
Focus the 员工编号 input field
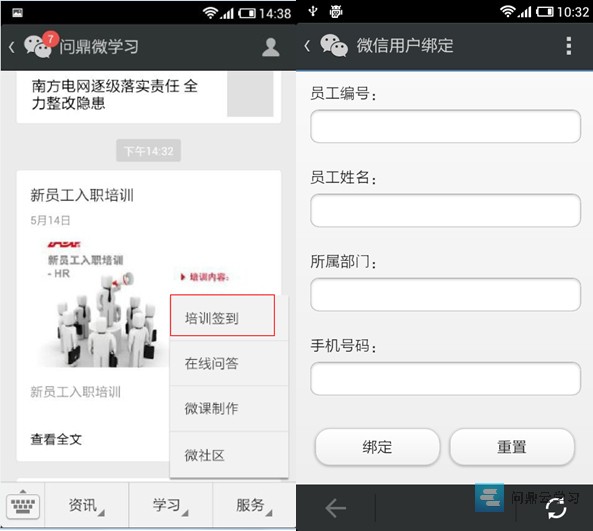[445, 126]
